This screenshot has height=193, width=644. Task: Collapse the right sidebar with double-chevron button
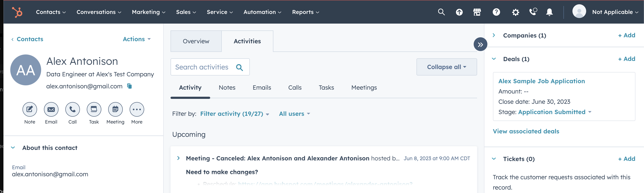[480, 44]
